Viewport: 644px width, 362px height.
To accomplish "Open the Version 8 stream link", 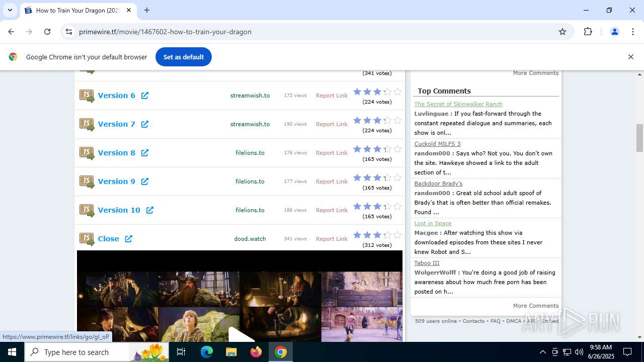I will (116, 153).
